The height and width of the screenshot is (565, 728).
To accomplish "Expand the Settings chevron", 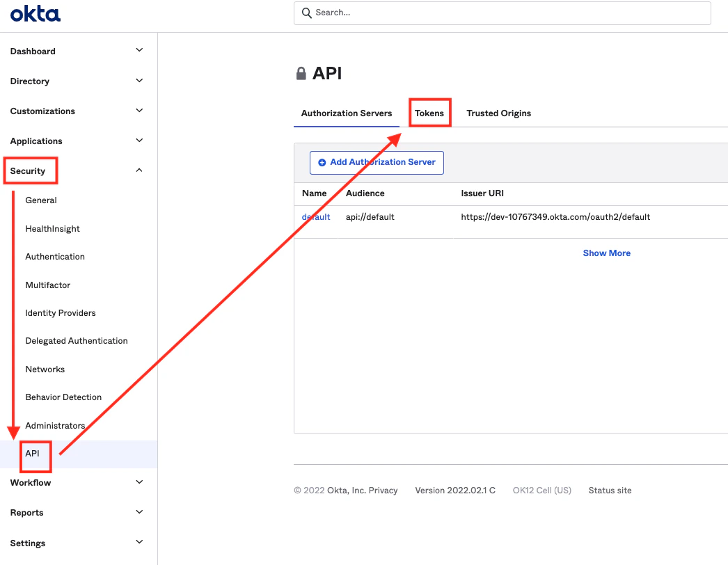I will 139,542.
